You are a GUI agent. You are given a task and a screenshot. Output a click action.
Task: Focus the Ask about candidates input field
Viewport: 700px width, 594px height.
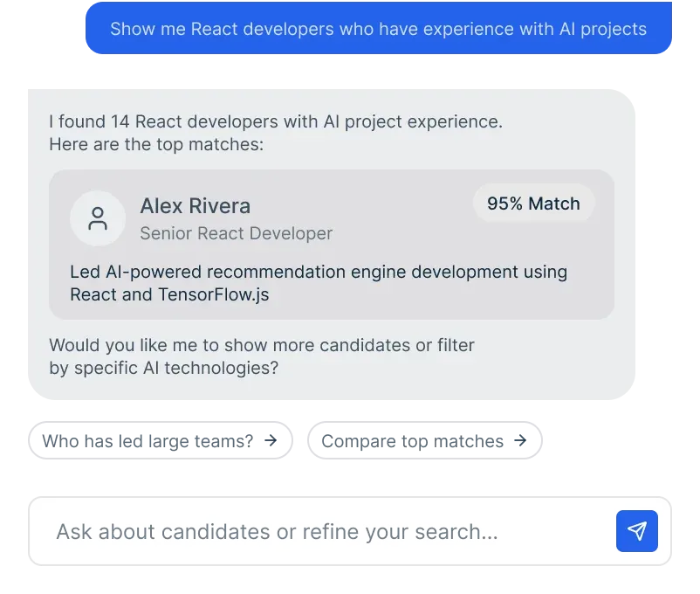[305, 530]
